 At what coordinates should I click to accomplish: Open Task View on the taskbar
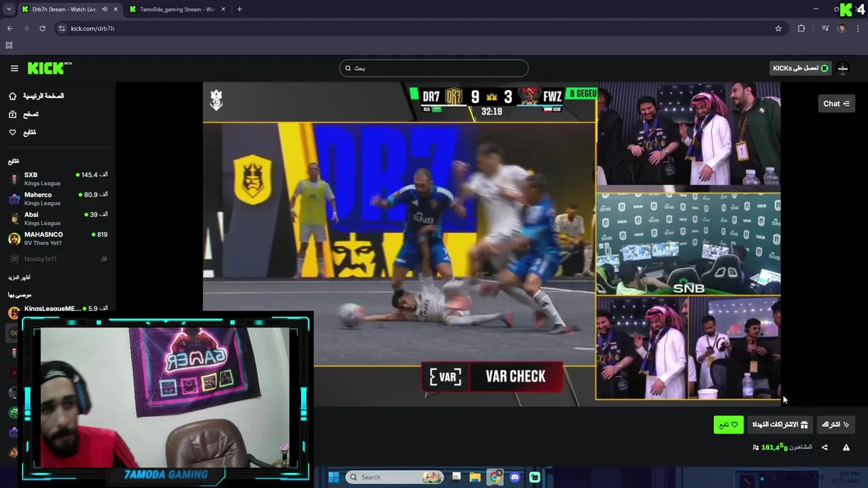coord(456,477)
